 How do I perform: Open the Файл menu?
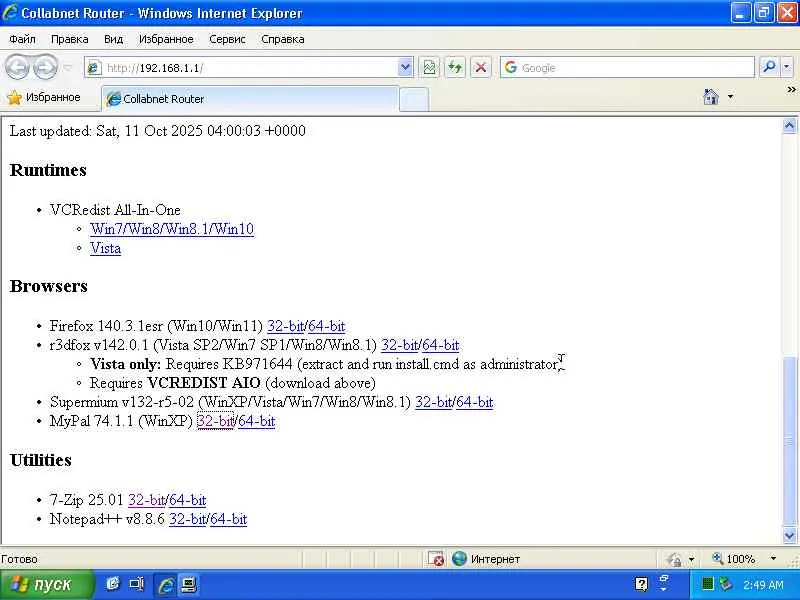coord(22,39)
